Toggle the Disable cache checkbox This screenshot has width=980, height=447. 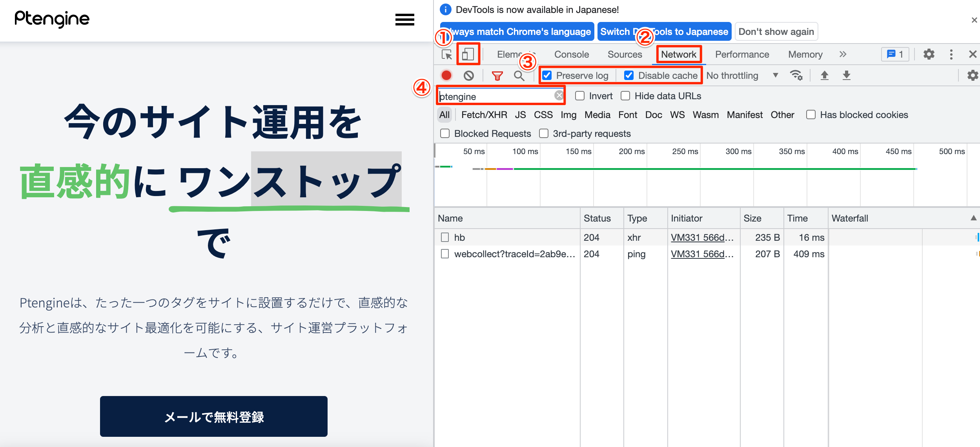628,75
